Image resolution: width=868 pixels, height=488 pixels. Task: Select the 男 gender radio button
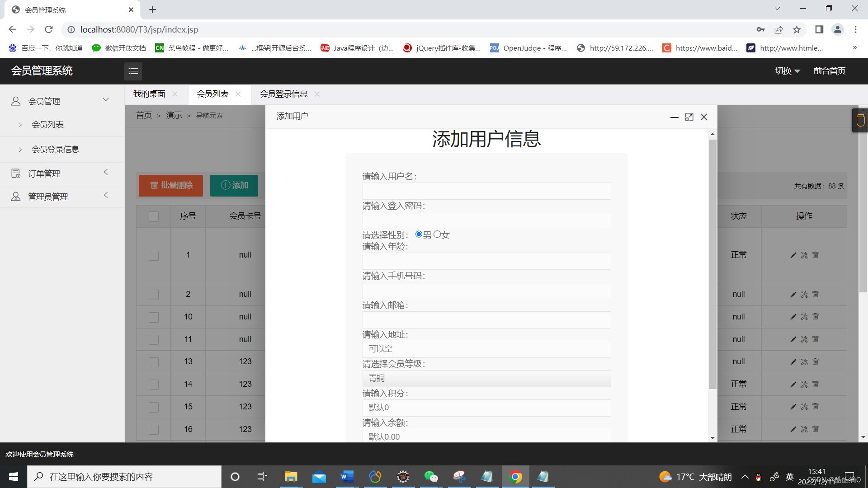[419, 234]
